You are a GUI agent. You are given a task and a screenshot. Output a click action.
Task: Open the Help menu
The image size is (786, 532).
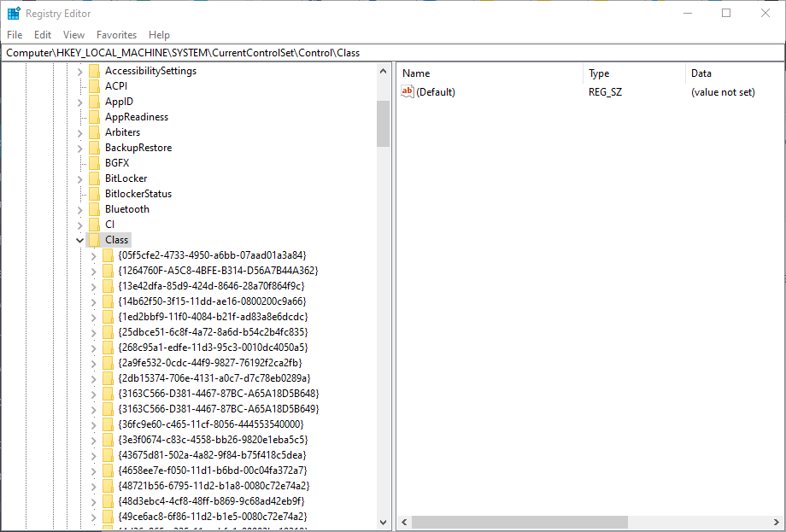tap(159, 34)
